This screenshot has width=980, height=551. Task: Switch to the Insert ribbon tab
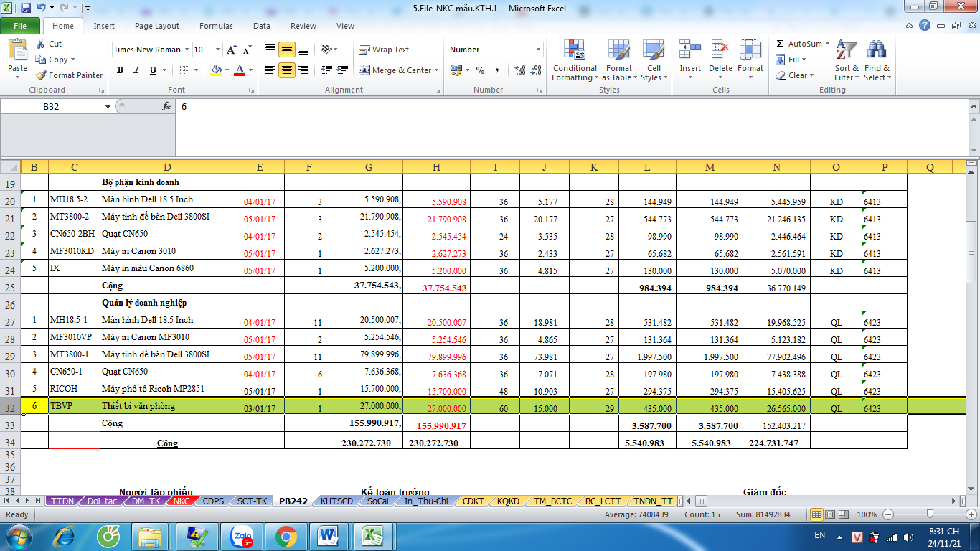pos(104,26)
